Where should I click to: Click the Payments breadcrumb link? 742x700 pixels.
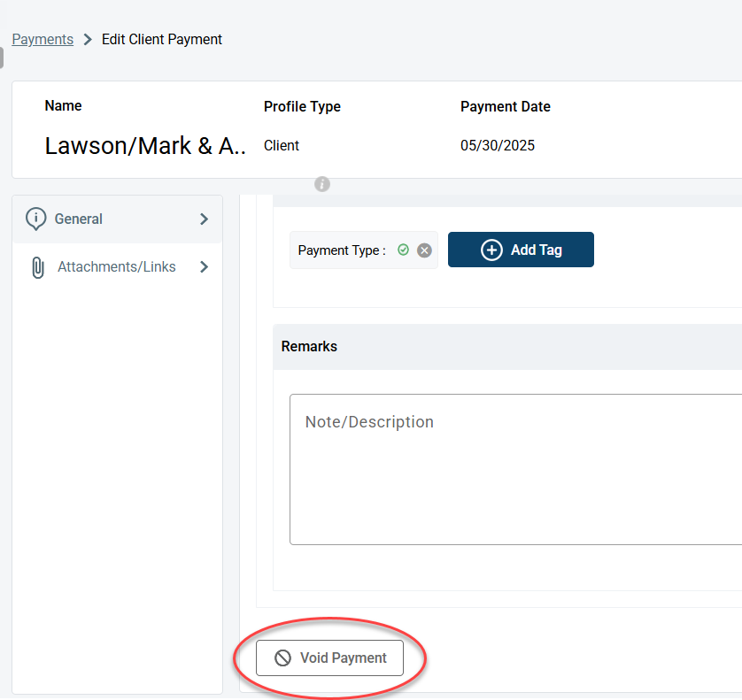coord(43,39)
